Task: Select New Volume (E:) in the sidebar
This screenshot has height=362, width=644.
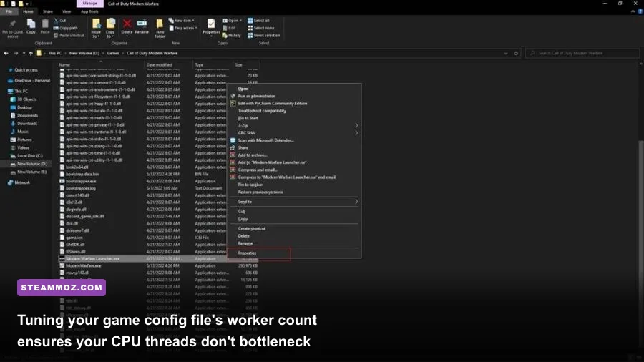Action: click(31, 172)
